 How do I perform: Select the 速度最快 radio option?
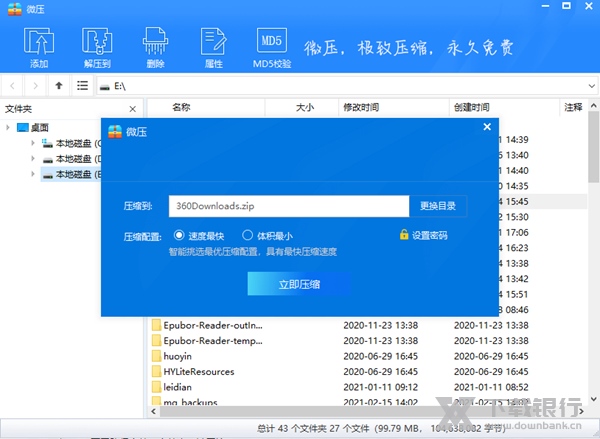pyautogui.click(x=180, y=235)
